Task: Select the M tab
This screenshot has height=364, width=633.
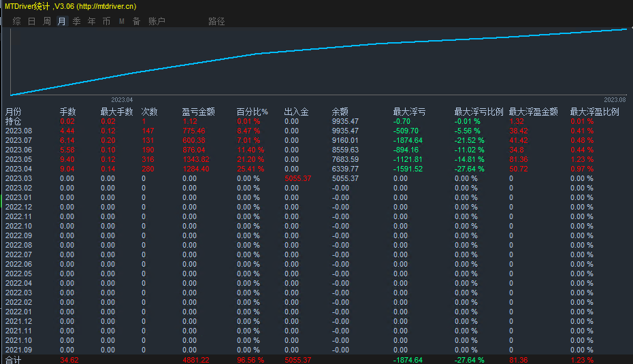Action: click(x=122, y=21)
